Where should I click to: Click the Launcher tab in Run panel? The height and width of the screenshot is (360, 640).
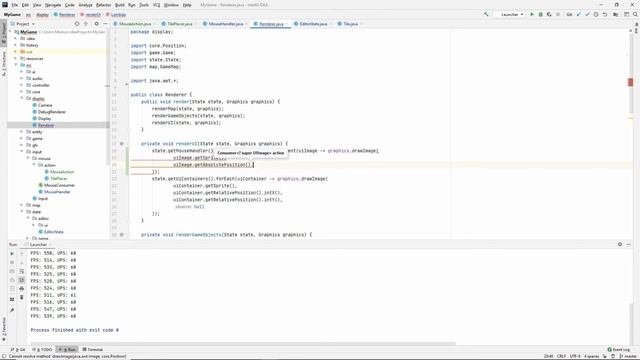tap(38, 244)
